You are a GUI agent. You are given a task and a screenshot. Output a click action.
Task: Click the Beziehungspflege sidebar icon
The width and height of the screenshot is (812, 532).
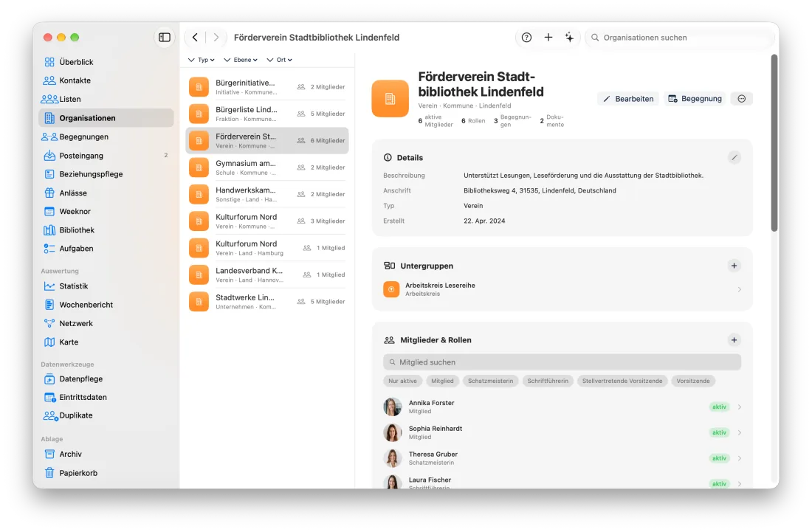[49, 174]
